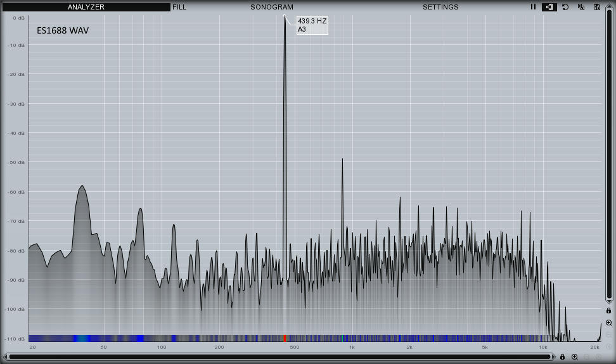Click the -20 dB axis label
The image size is (616, 364).
tap(16, 74)
